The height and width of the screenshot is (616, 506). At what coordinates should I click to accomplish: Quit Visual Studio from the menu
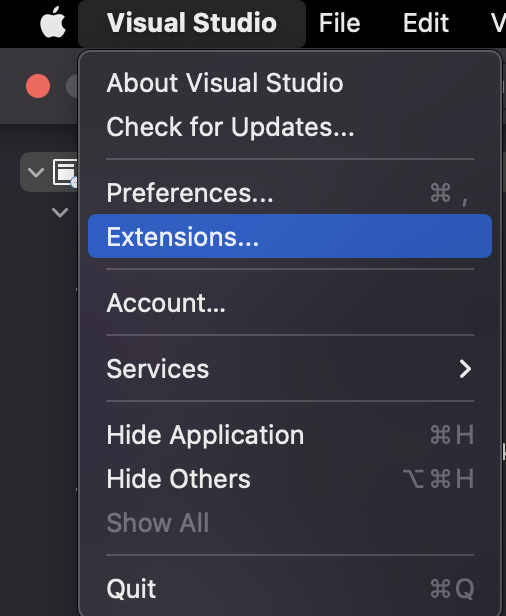click(290, 589)
